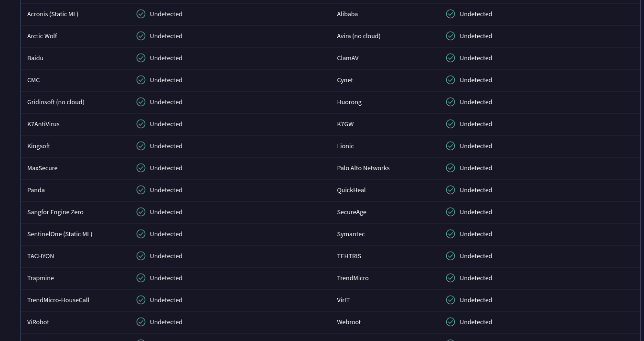Click the SentinelOne (Static ML) label

(x=60, y=234)
